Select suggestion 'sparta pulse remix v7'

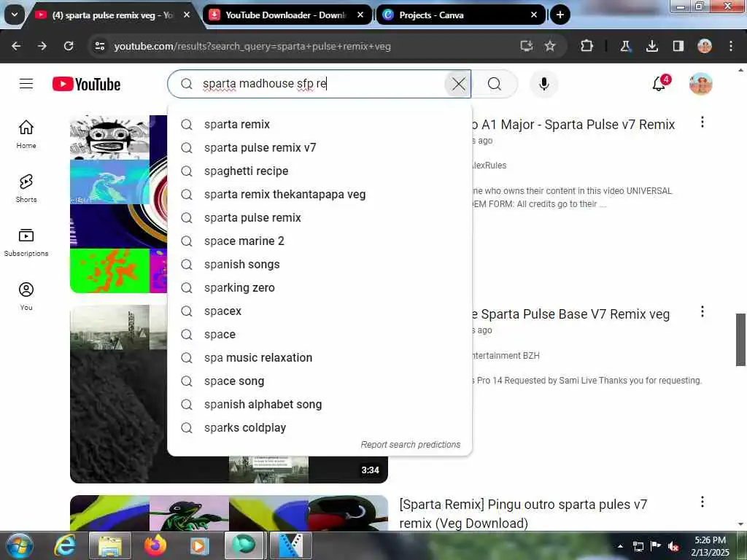[320, 147]
